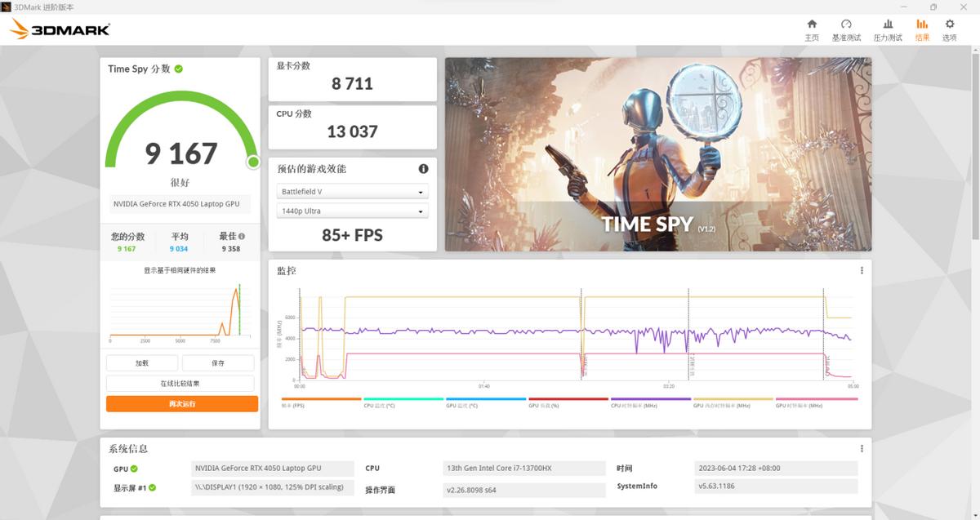Select the results tab
The width and height of the screenshot is (980, 520).
tap(921, 28)
